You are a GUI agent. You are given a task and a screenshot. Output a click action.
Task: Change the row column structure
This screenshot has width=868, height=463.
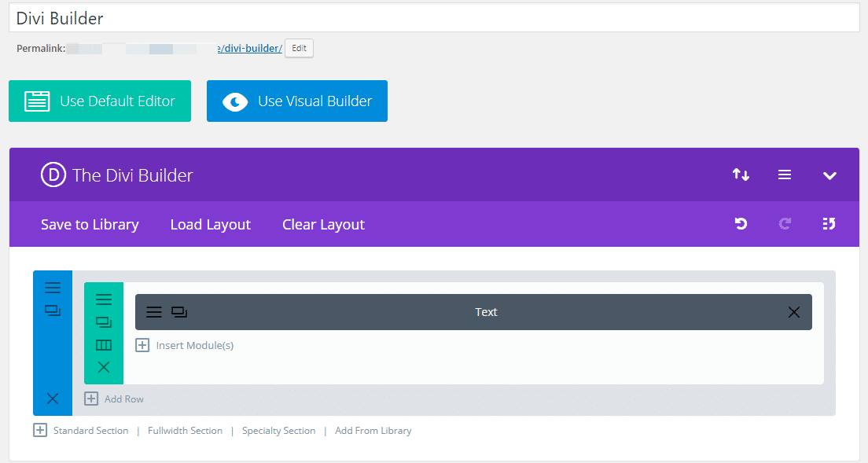tap(104, 345)
